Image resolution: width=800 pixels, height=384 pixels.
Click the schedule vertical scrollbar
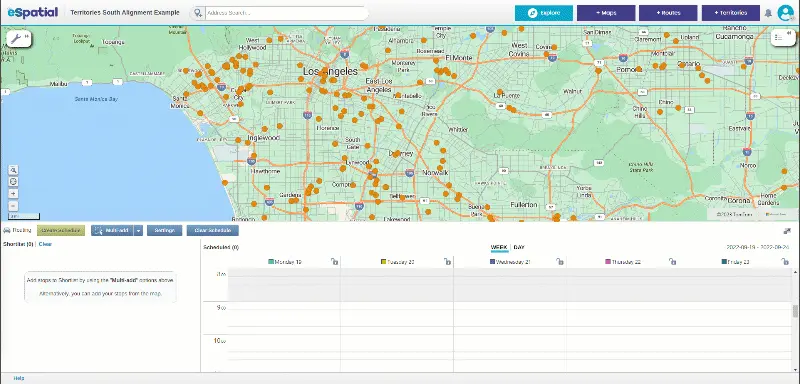point(795,311)
